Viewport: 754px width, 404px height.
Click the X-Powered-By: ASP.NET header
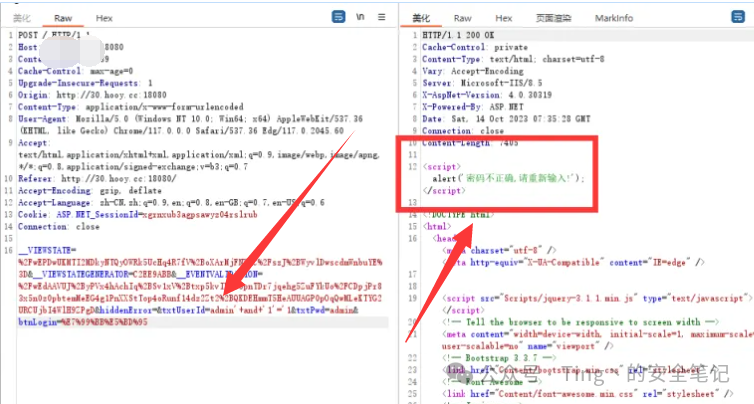(473, 107)
